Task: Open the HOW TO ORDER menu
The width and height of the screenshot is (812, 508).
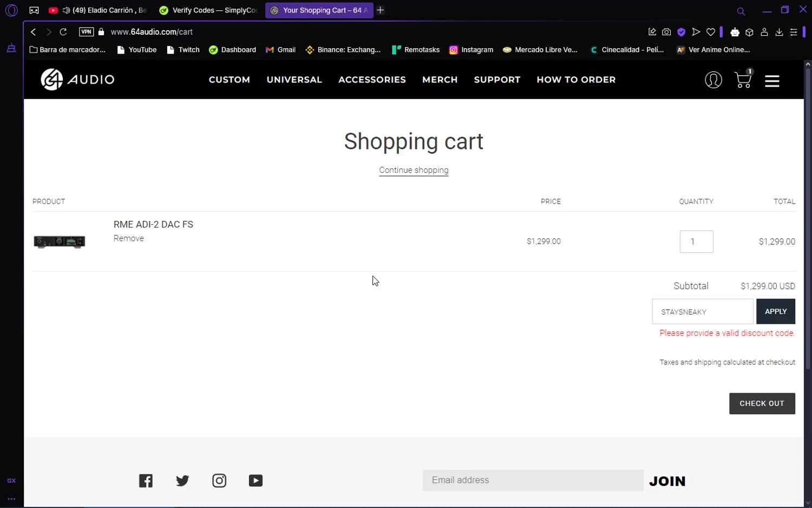Action: pyautogui.click(x=576, y=80)
